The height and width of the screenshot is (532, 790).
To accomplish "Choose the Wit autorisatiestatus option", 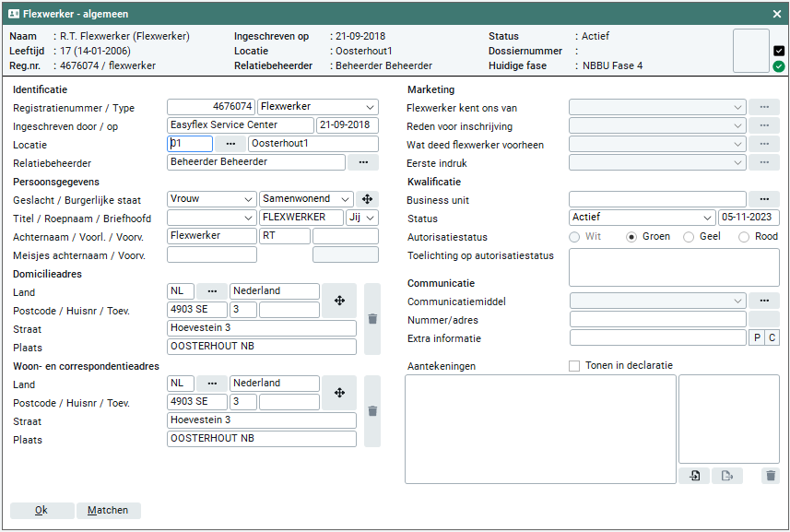I will point(575,237).
